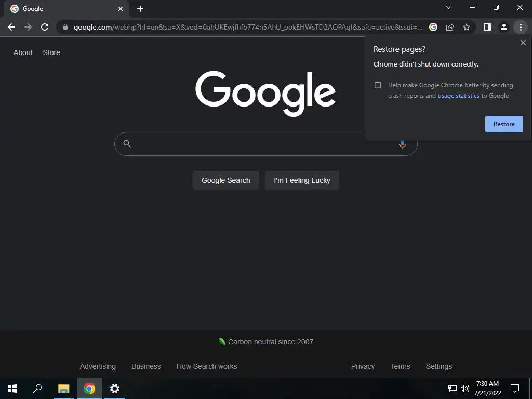Click the Restore button
Image resolution: width=532 pixels, height=399 pixels.
point(504,124)
